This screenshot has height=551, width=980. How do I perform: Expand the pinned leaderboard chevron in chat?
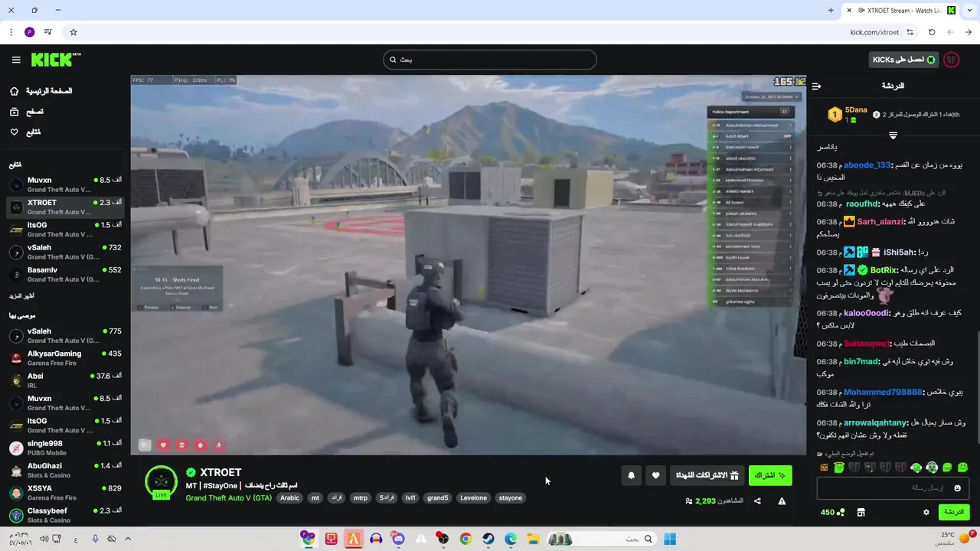click(x=893, y=135)
